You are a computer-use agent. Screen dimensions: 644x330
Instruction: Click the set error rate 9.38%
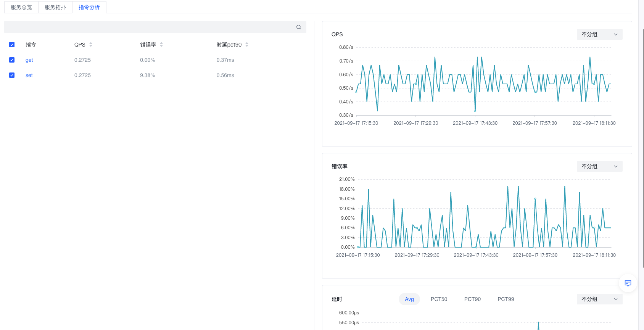pos(148,75)
